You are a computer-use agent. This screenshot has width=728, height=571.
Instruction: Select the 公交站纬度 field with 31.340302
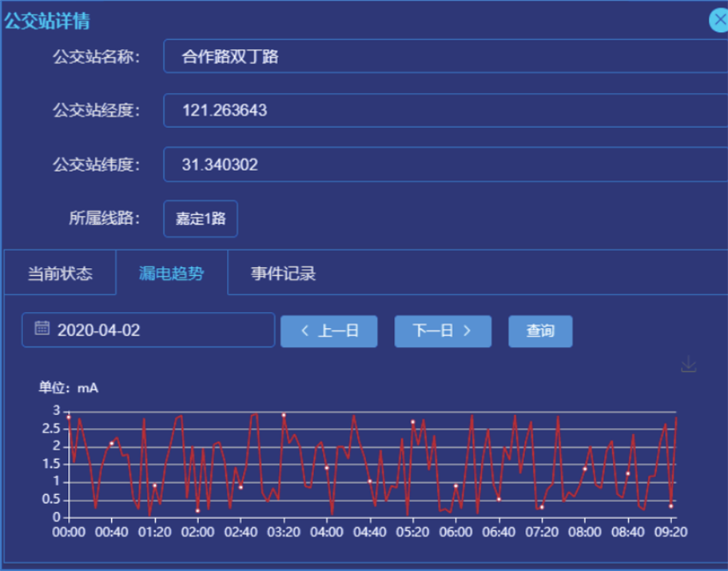point(440,165)
